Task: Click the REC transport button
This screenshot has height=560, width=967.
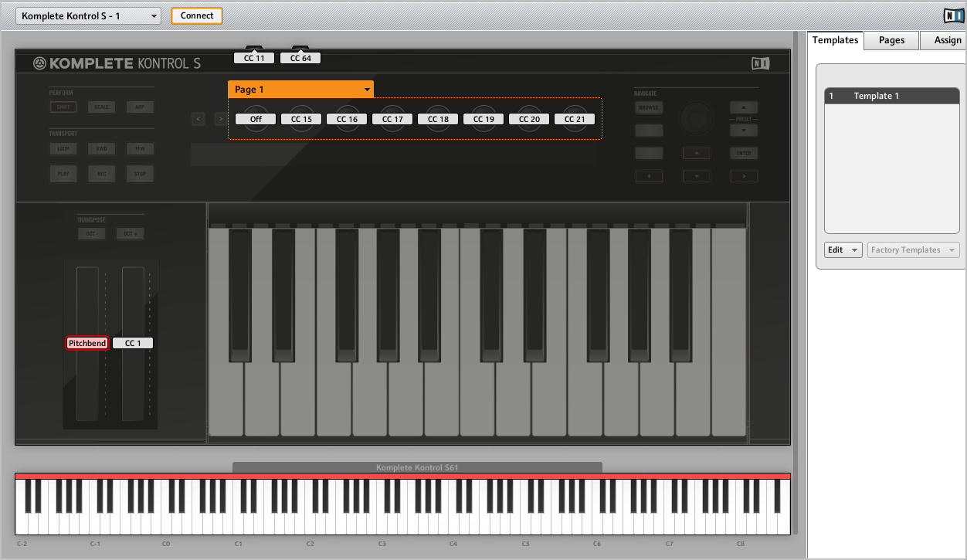Action: (x=101, y=174)
